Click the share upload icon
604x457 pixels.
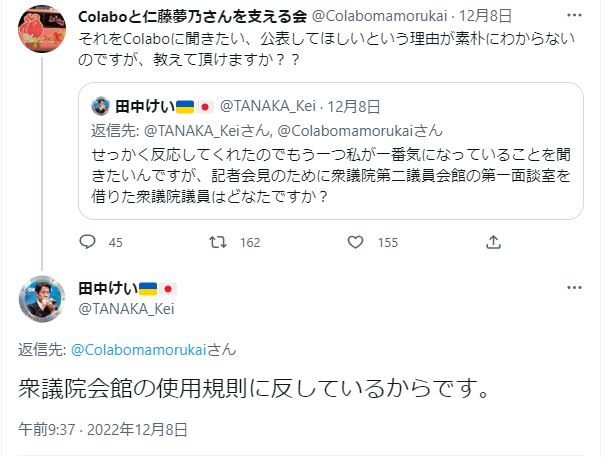493,241
